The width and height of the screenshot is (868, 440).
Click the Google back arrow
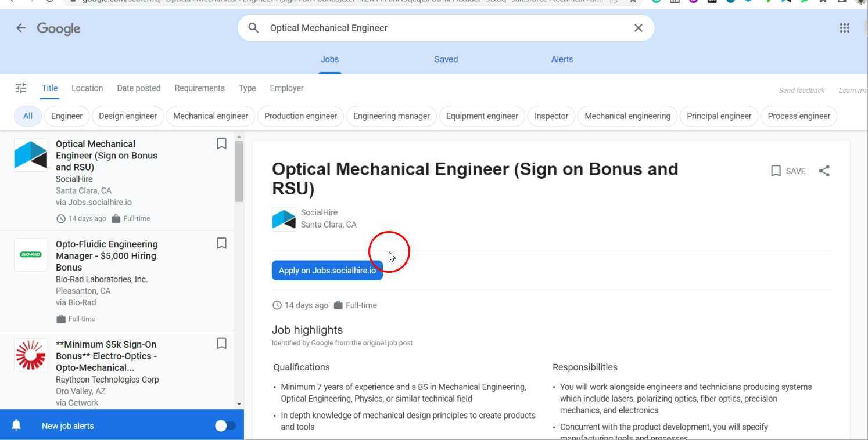tap(21, 28)
